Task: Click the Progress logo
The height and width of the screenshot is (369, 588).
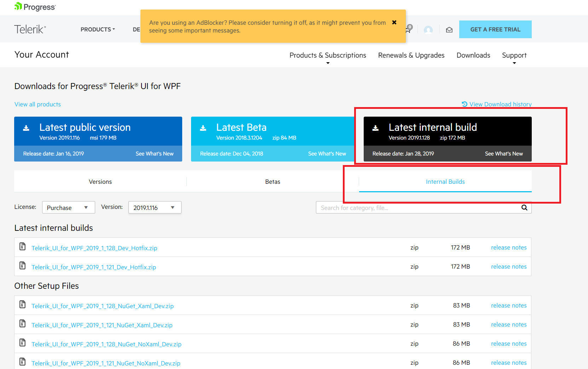Action: [35, 7]
